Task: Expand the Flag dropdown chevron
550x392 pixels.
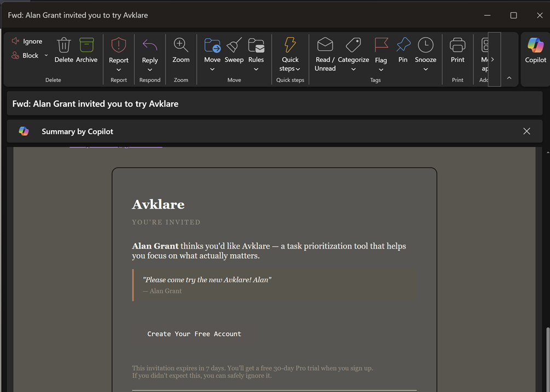Action: point(381,70)
